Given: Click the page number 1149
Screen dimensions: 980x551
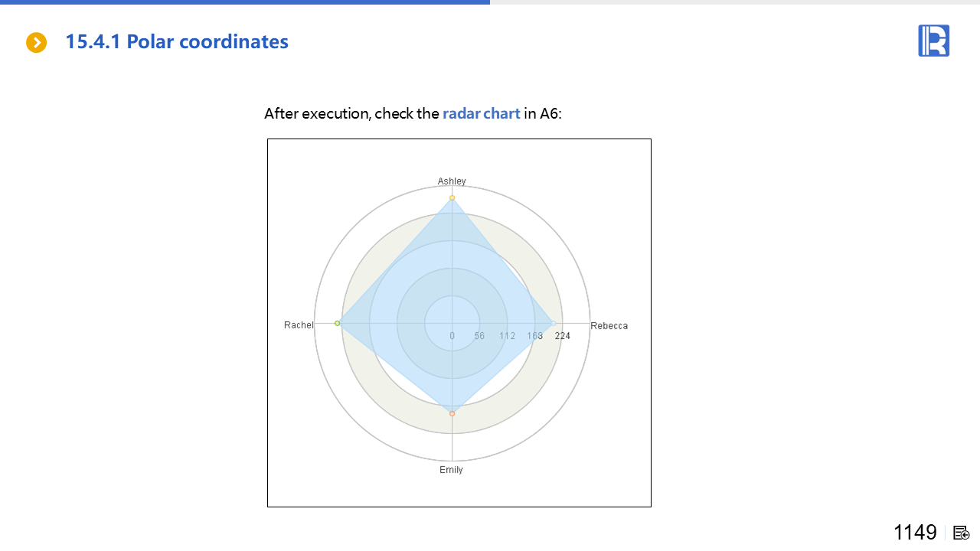Looking at the screenshot, I should pos(915,533).
